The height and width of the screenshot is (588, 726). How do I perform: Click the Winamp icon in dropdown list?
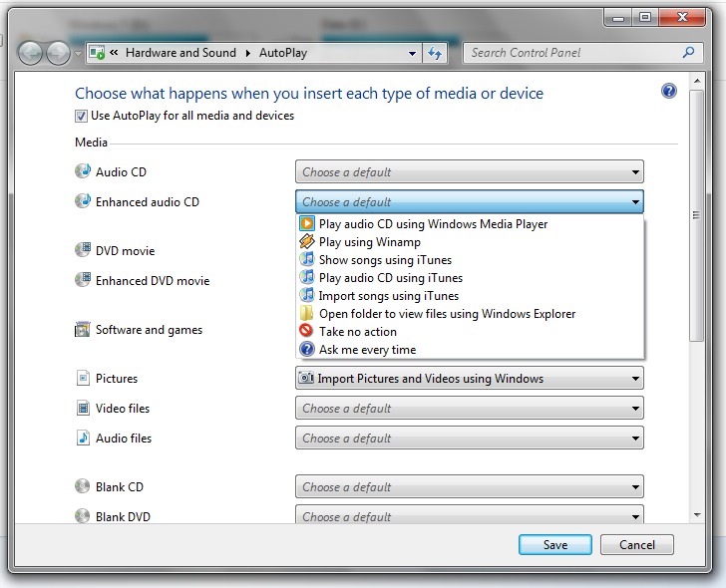pos(306,241)
